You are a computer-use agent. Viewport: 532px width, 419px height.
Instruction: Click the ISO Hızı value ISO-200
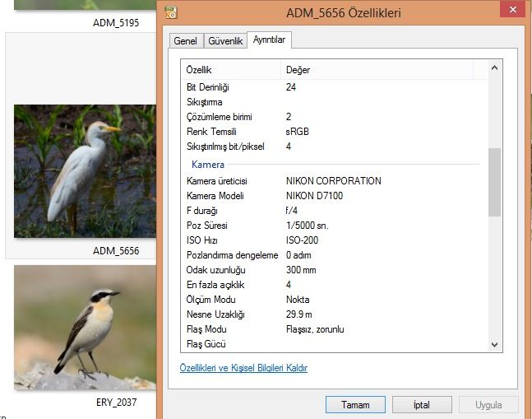pos(302,240)
